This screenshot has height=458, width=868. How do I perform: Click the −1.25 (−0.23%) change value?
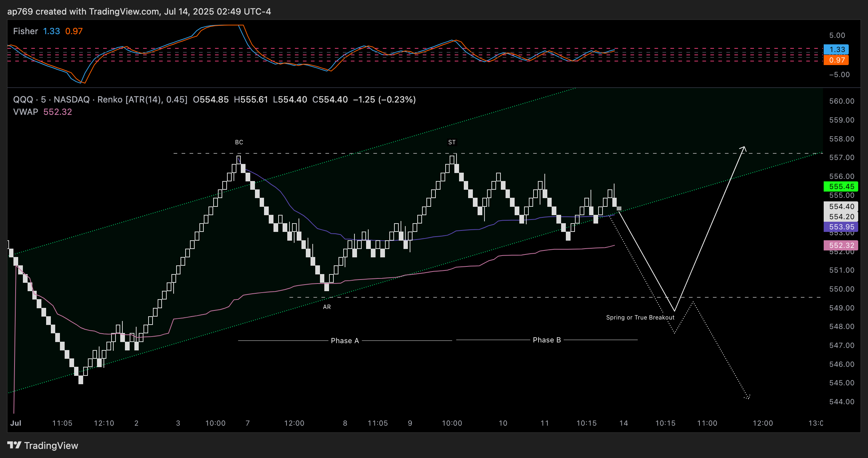[385, 100]
